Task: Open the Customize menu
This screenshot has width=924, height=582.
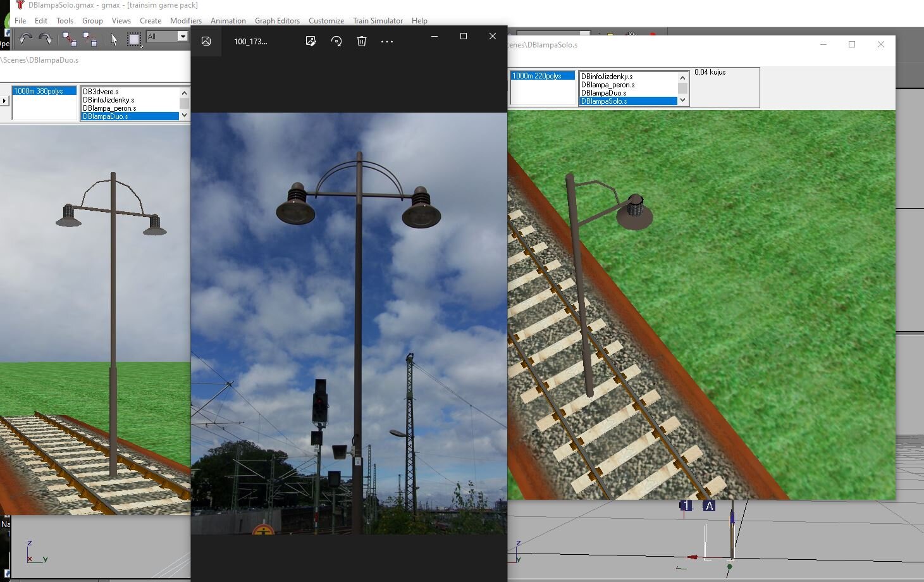Action: coord(326,21)
